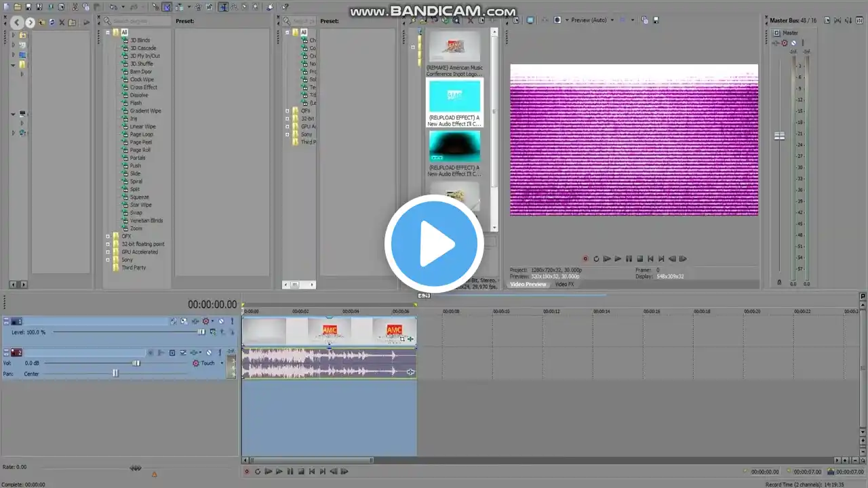
Task: Switch to the Video Preview tab
Action: coord(528,284)
